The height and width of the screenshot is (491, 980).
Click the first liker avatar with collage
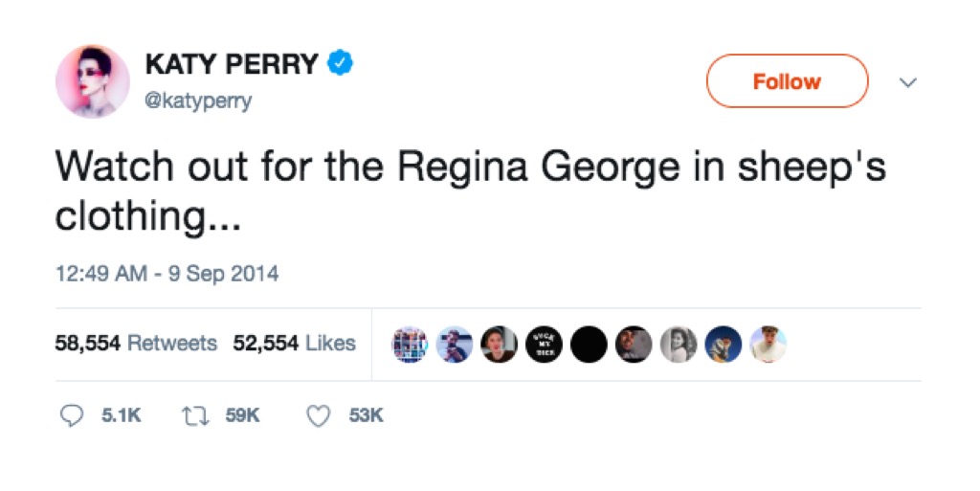pyautogui.click(x=409, y=345)
